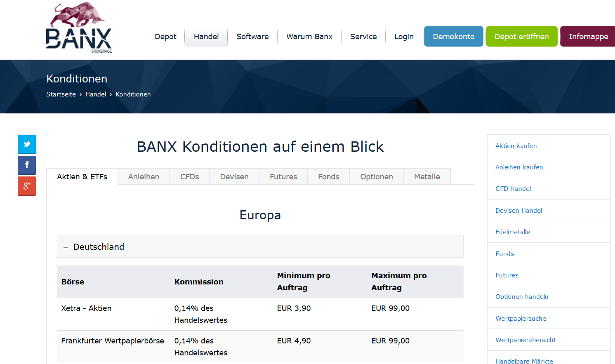Image resolution: width=615 pixels, height=364 pixels.
Task: Switch to the Devisen tab
Action: click(234, 176)
